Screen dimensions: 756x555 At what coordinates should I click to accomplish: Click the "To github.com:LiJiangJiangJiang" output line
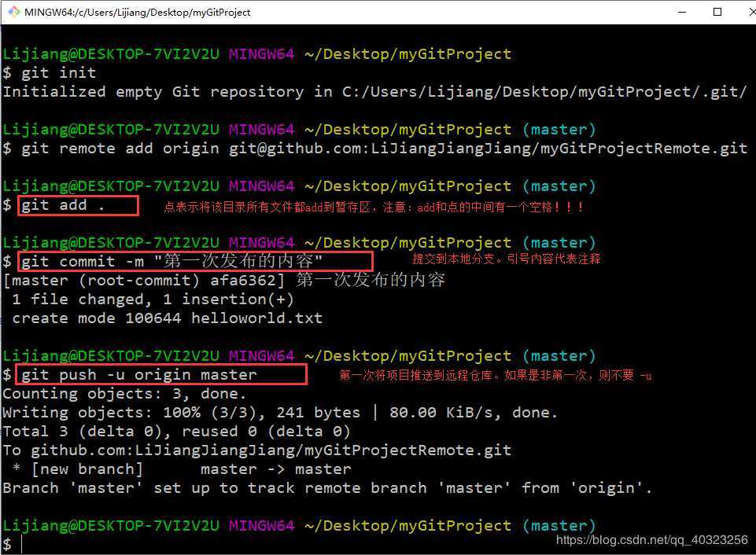click(257, 450)
